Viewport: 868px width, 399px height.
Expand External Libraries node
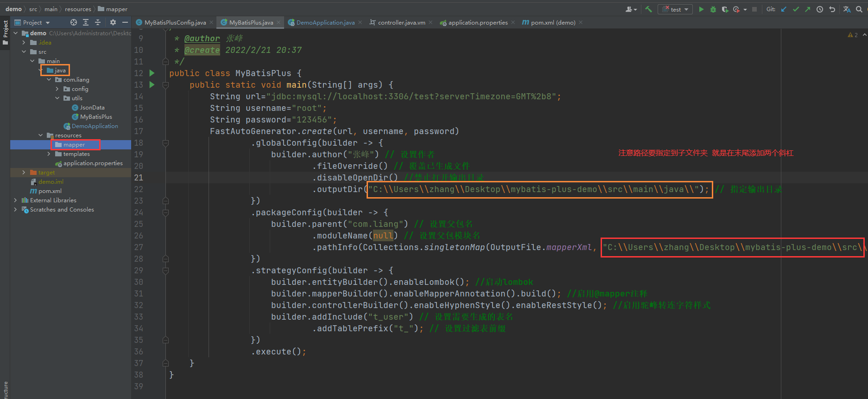coord(16,200)
